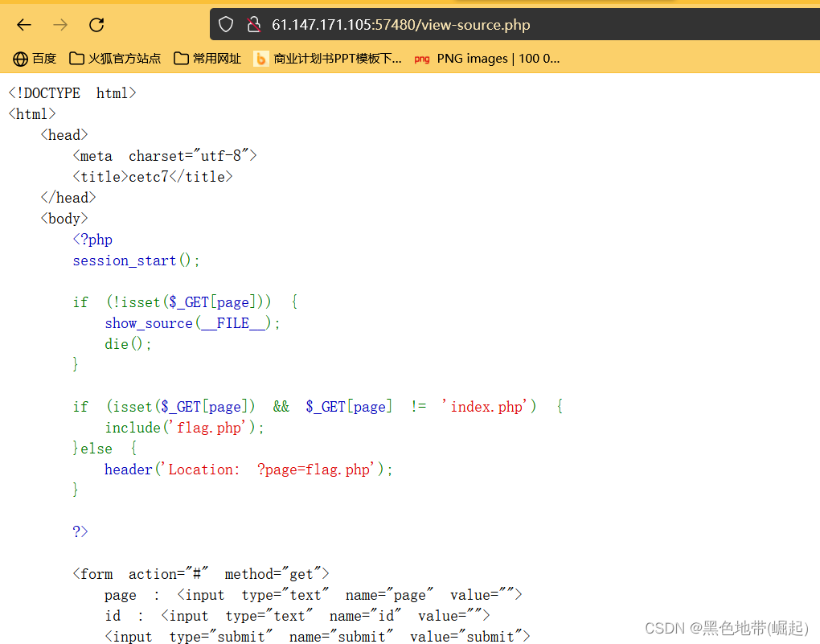Click the insecure connection lock icon

click(x=254, y=25)
